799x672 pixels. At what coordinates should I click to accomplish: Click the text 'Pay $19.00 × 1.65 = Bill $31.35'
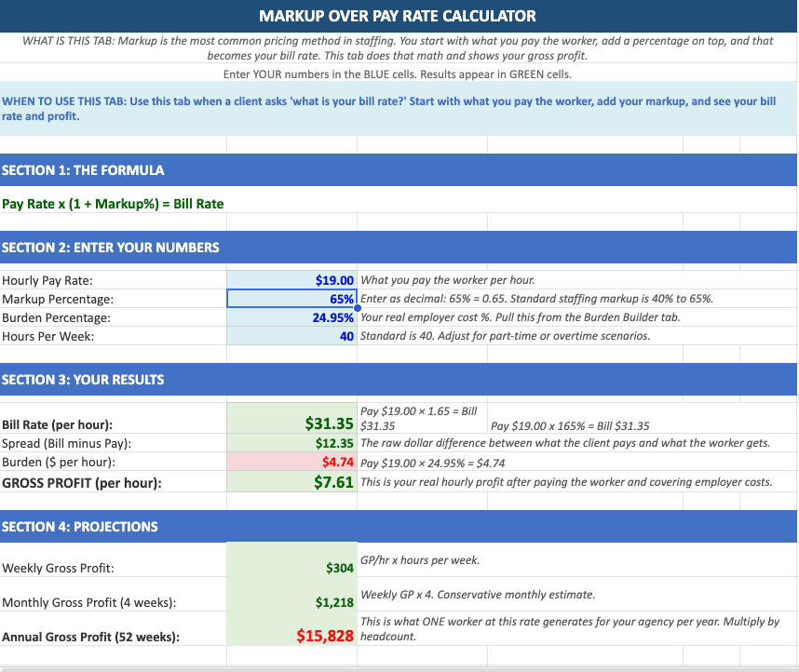[419, 418]
